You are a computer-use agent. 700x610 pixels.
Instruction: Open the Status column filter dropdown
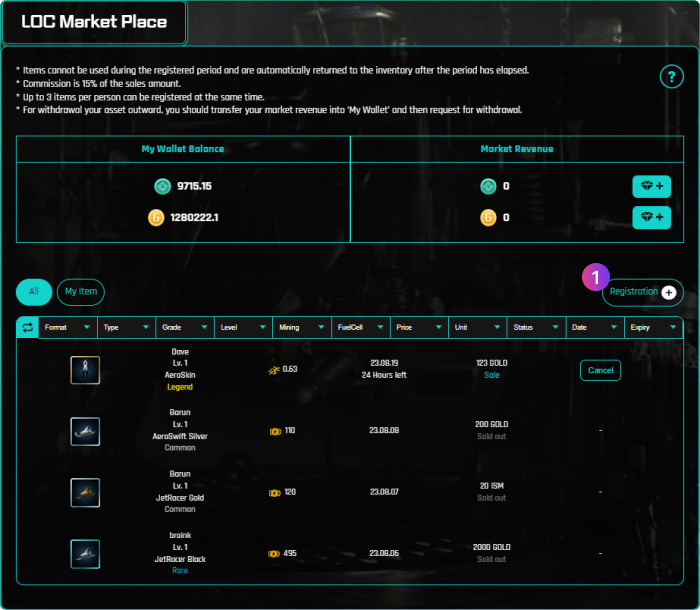557,327
